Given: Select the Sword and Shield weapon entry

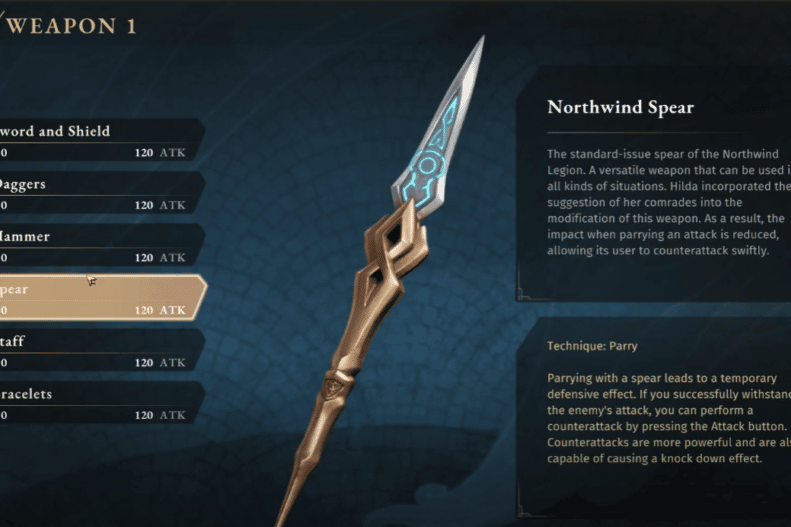Looking at the screenshot, I should coord(101,140).
